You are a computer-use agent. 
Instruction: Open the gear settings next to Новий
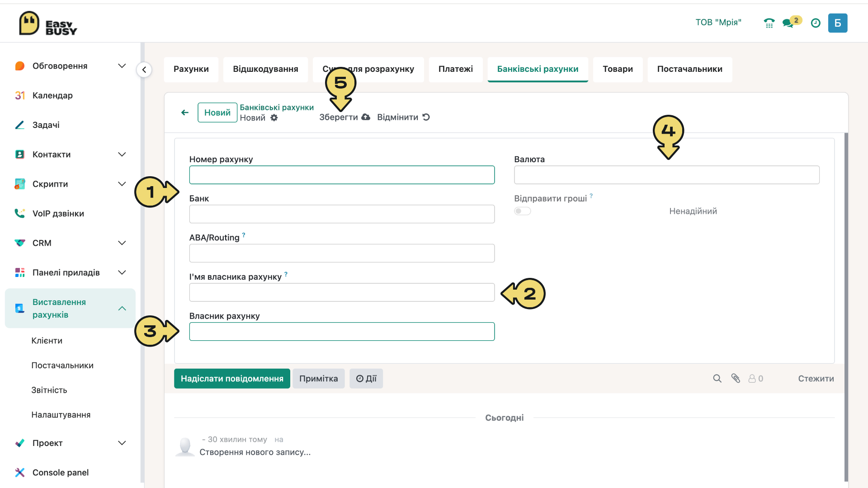tap(274, 118)
